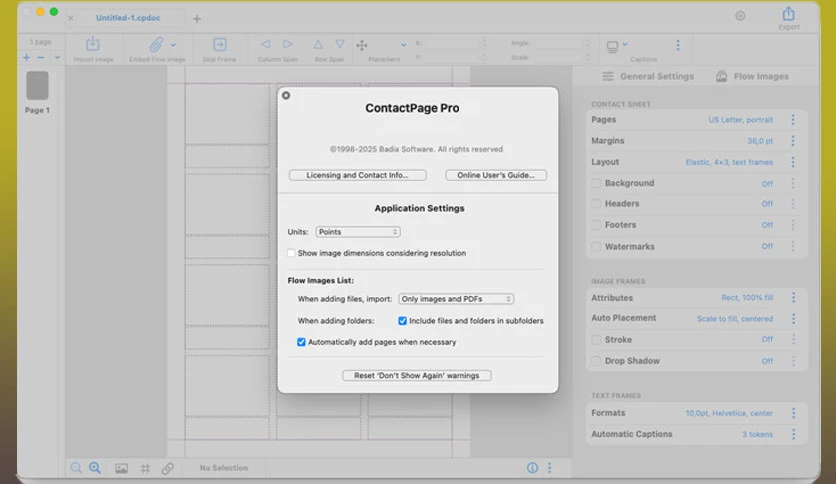Click the Scale to fill, centered value

click(735, 319)
